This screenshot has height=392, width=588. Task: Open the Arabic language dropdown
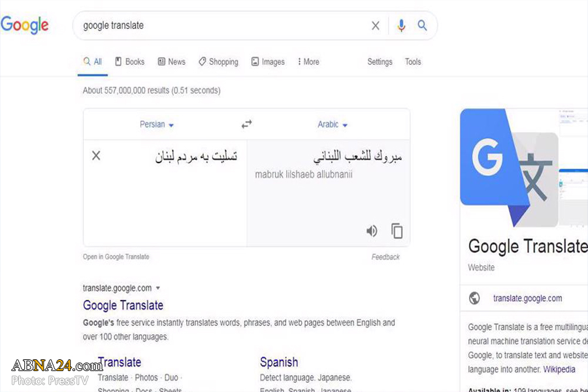point(332,124)
